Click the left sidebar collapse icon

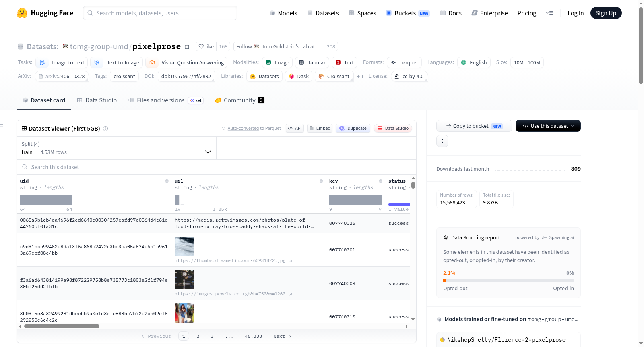click(2, 125)
